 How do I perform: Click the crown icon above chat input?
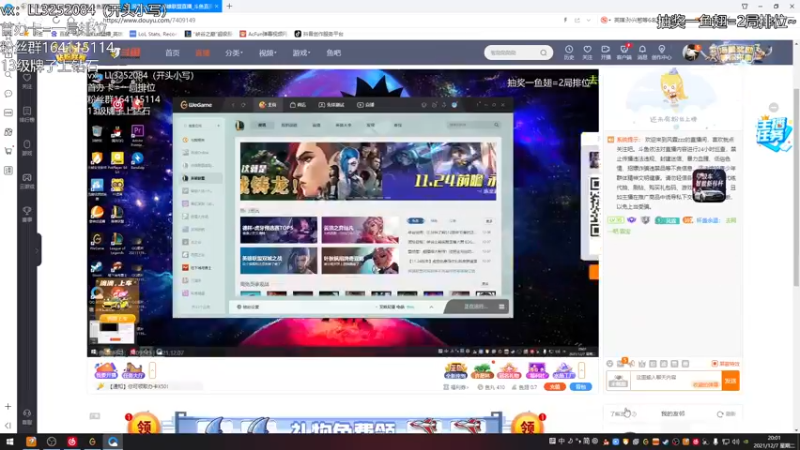tap(642, 364)
